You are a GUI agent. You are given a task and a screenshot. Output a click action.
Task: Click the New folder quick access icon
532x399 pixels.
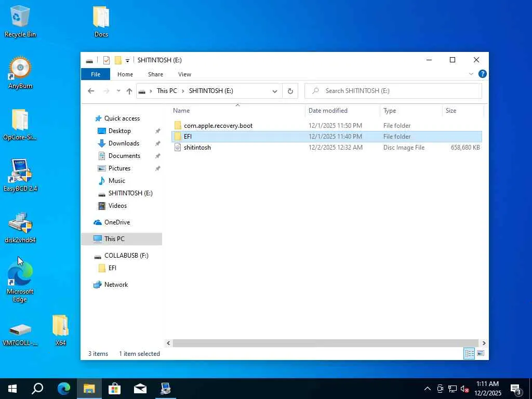[x=118, y=60]
